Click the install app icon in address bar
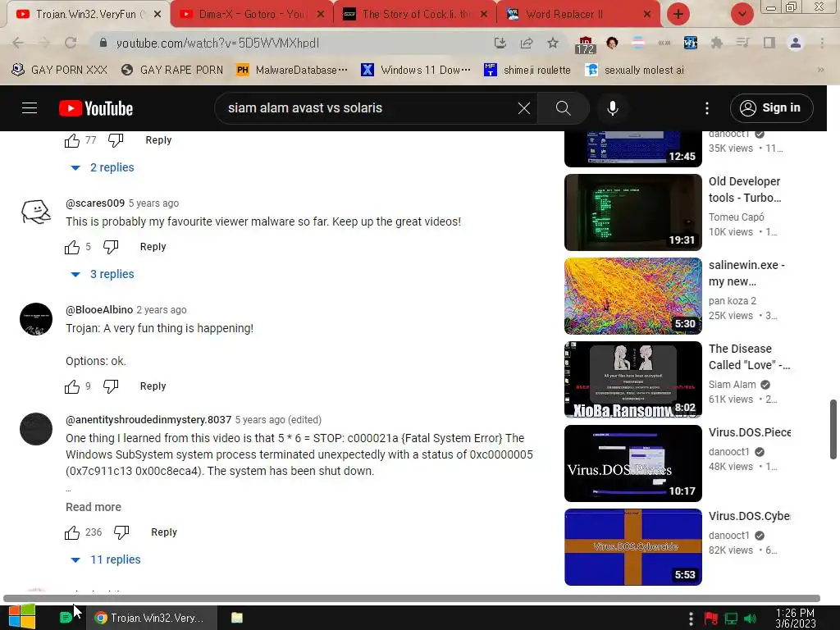The image size is (840, 630). [500, 43]
